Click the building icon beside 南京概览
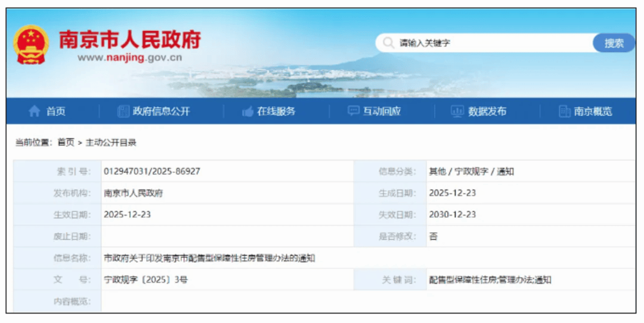 tap(564, 111)
